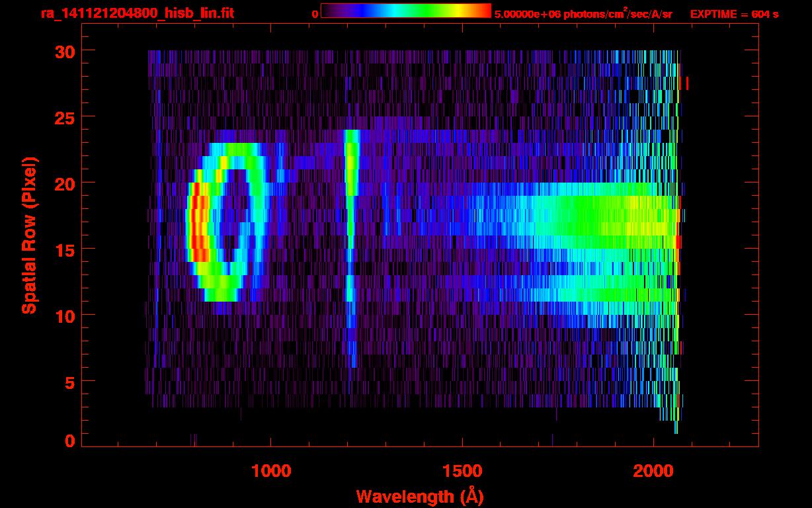The height and width of the screenshot is (508, 812).
Task: Click the x-axis tick label 2000
Action: point(653,470)
